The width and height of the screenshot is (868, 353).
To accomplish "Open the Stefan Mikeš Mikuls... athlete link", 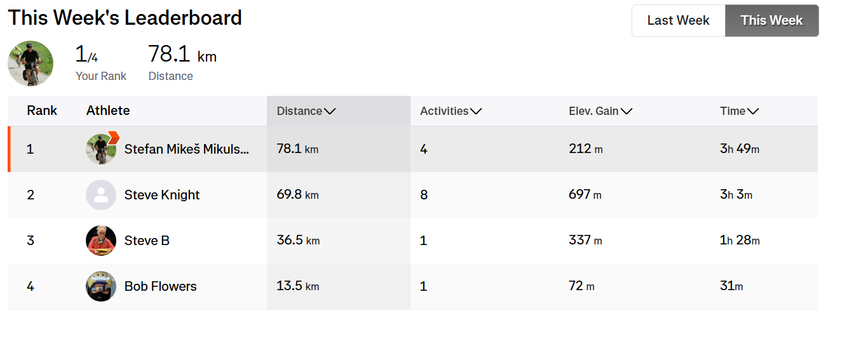I will click(187, 149).
